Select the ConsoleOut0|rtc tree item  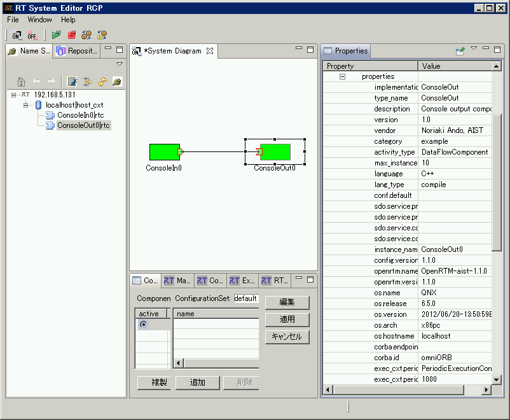83,125
